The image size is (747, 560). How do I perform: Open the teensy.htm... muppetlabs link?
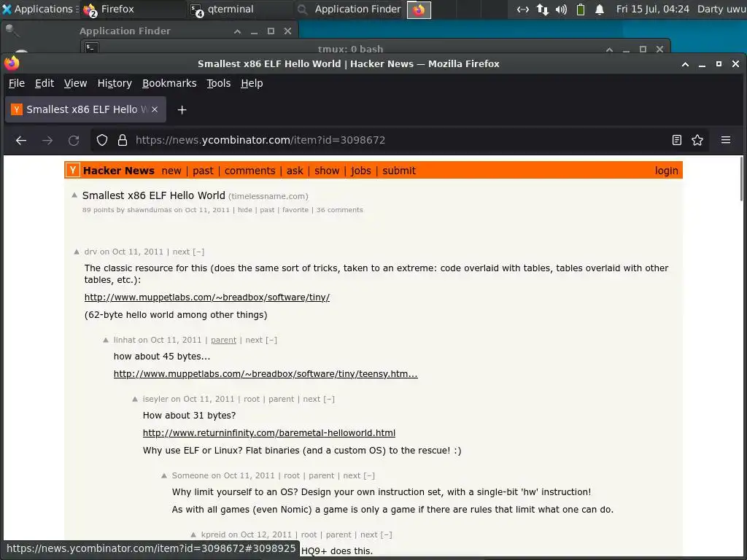coord(266,374)
